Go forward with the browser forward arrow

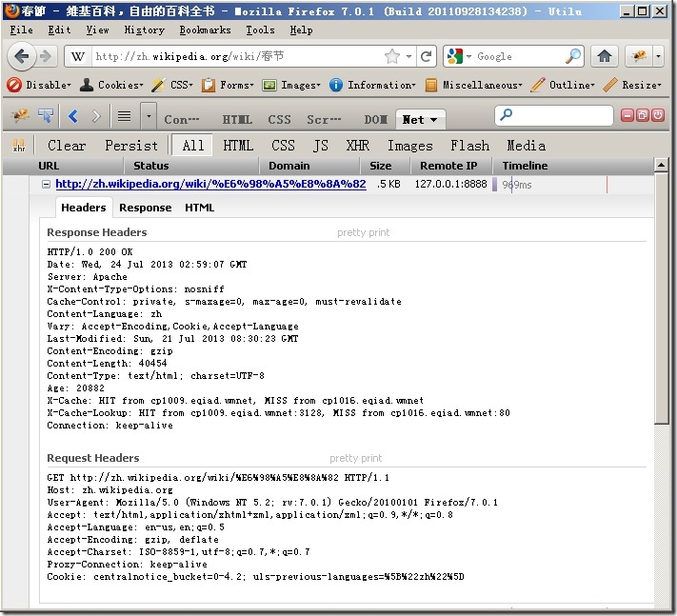[46, 56]
